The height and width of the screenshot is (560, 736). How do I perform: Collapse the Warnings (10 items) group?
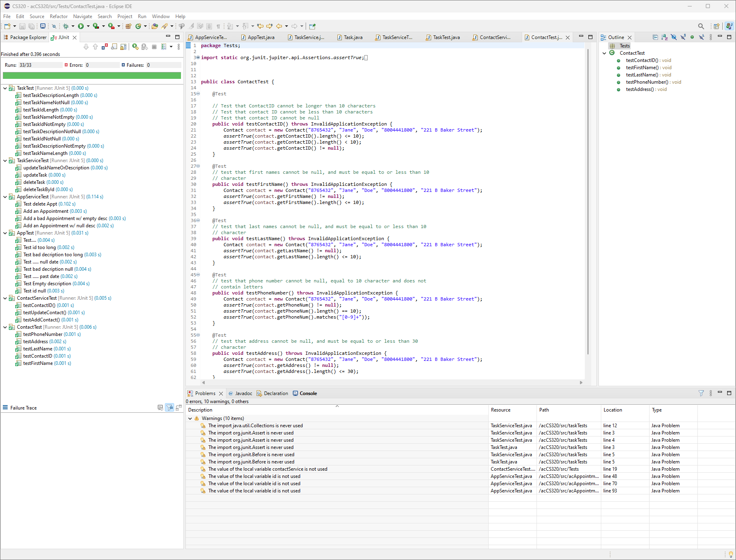click(190, 418)
